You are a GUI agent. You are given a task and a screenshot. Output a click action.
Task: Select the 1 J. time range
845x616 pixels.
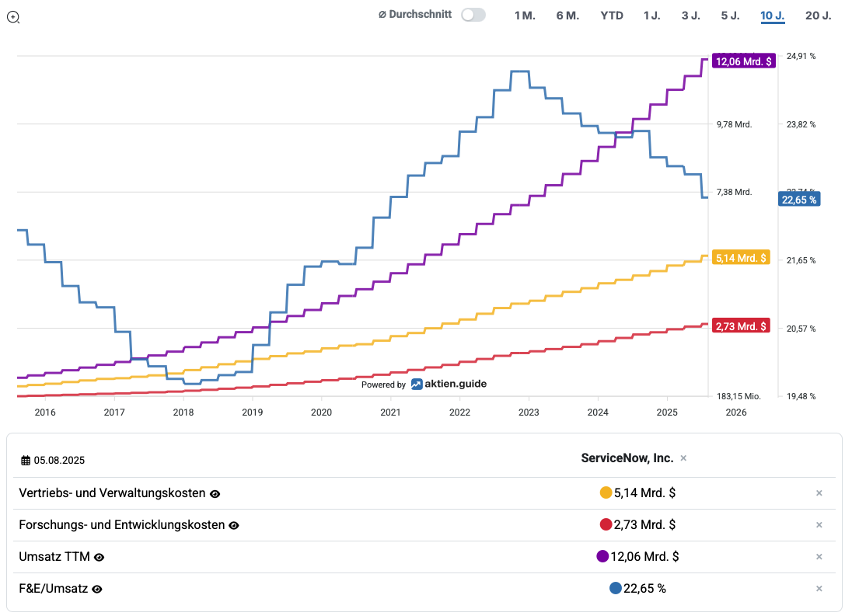[x=651, y=16]
